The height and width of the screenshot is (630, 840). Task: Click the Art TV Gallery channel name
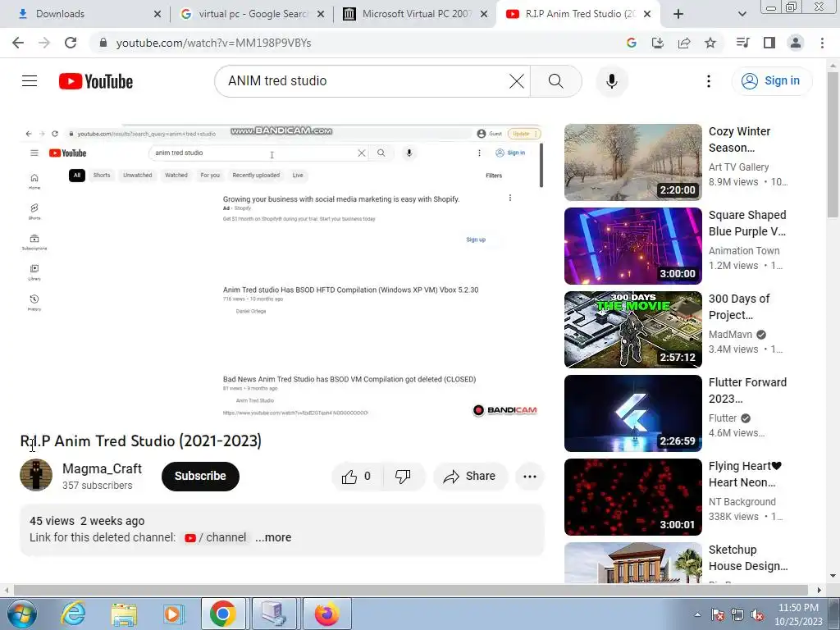click(x=738, y=167)
